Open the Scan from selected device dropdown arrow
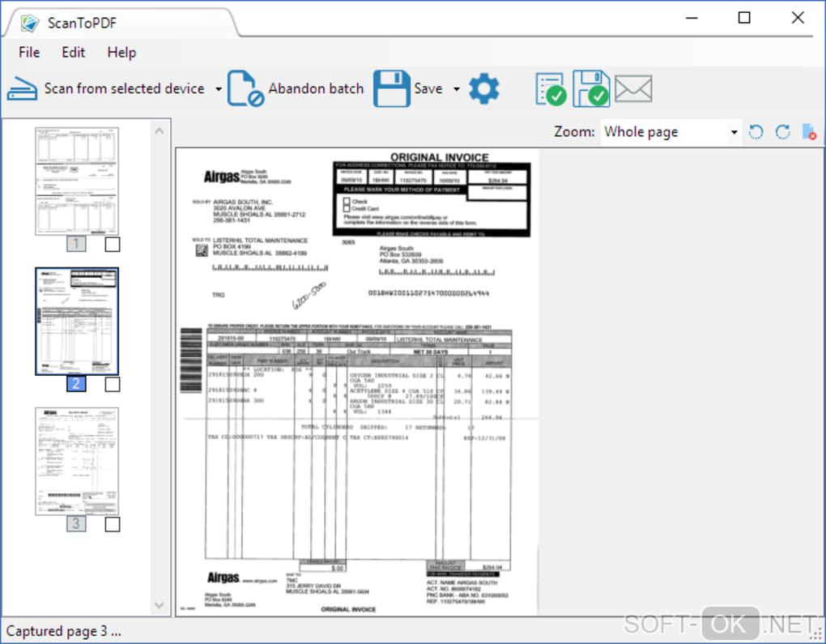This screenshot has width=826, height=644. 219,89
